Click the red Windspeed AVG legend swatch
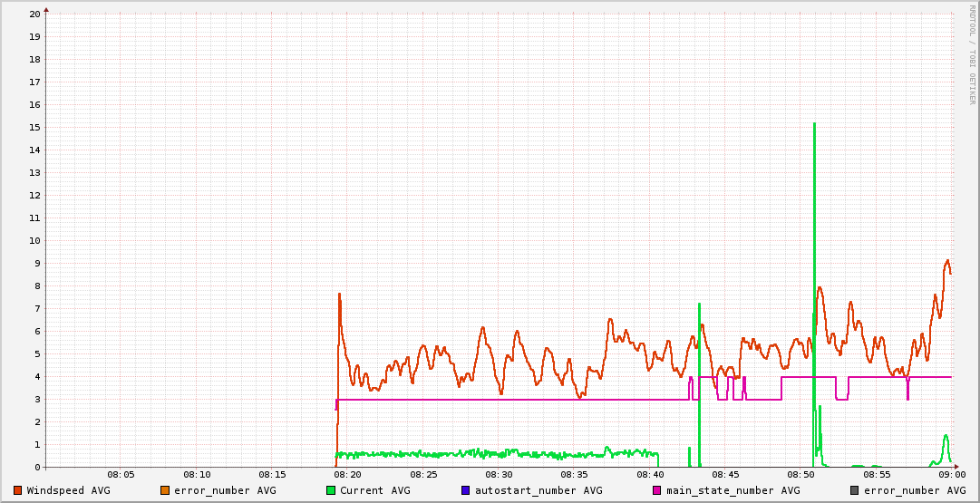Viewport: 980px width, 503px height. [x=17, y=490]
